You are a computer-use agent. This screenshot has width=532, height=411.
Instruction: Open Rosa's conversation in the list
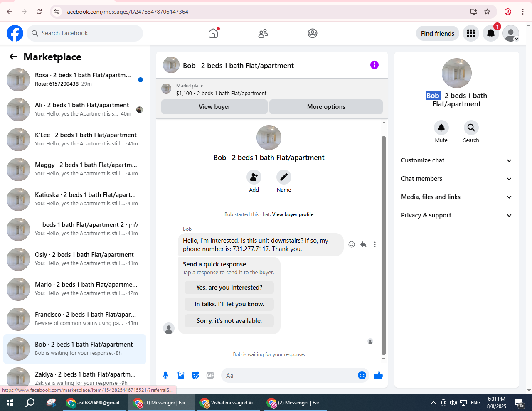point(75,80)
